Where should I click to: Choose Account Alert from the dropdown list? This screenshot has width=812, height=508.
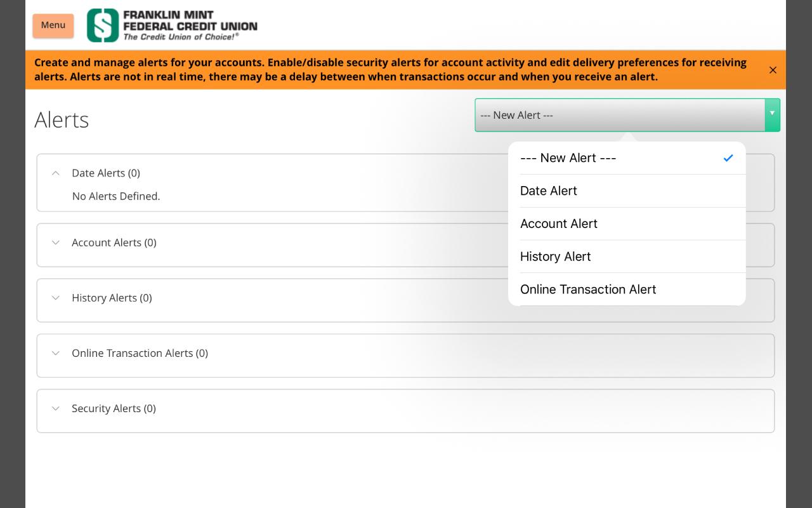pyautogui.click(x=627, y=224)
